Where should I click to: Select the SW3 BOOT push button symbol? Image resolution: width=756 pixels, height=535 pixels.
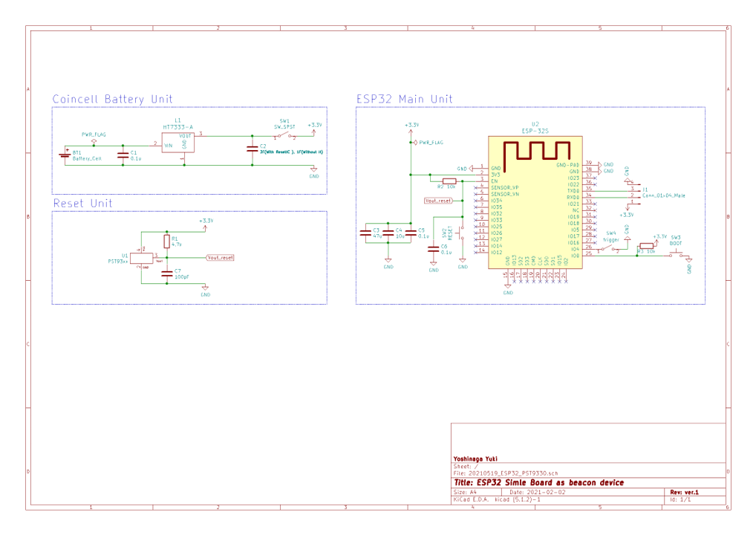point(676,253)
